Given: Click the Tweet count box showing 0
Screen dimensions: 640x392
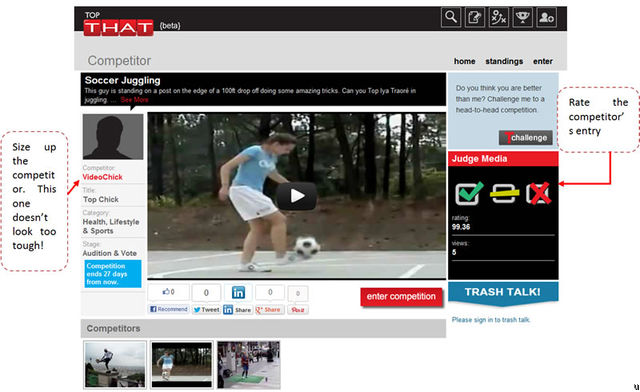Looking at the screenshot, I should (x=206, y=292).
